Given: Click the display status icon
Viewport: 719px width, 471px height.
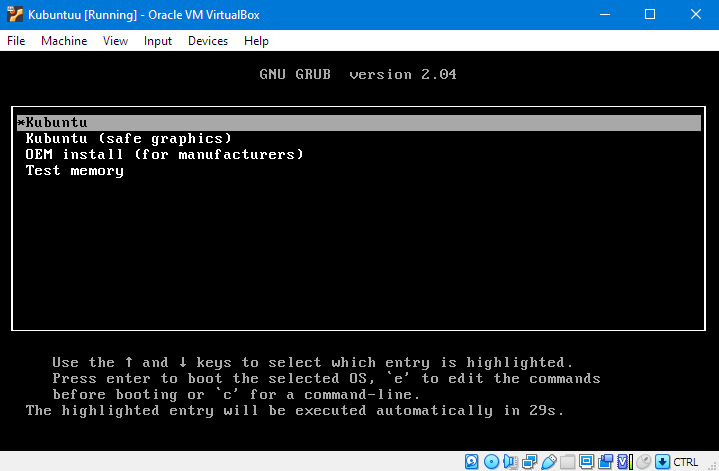Looking at the screenshot, I should [x=586, y=461].
